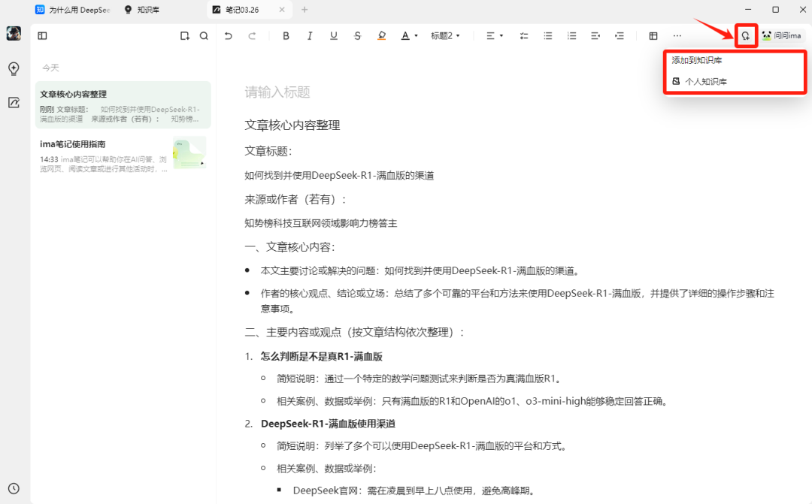The height and width of the screenshot is (504, 812).
Task: Select the 笔记03.26 tab
Action: [x=244, y=10]
